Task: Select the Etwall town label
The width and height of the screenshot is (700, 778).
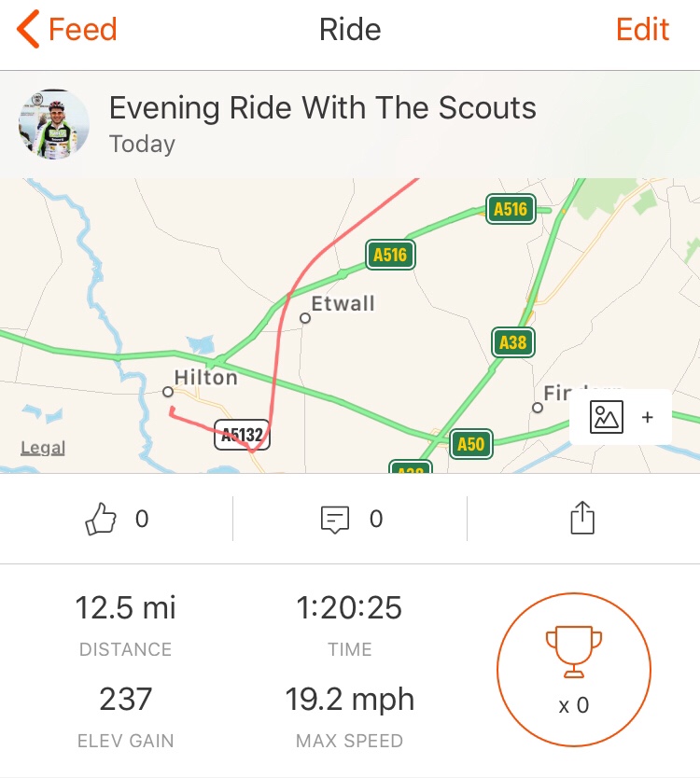Action: coord(343,304)
